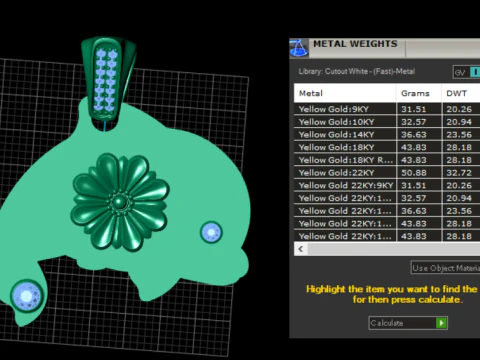This screenshot has height=360, width=480.
Task: Sort by the Grams column header
Action: (x=419, y=93)
